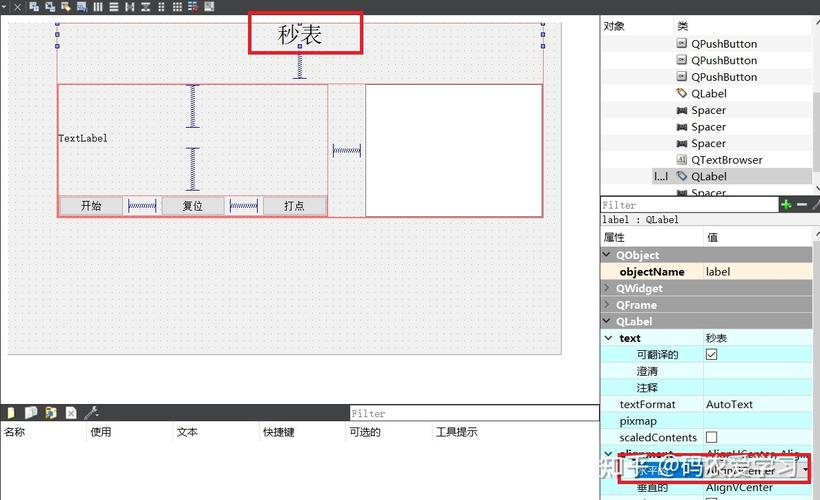This screenshot has width=820, height=500.
Task: Click tag icon of selected QLabel row
Action: tap(681, 176)
